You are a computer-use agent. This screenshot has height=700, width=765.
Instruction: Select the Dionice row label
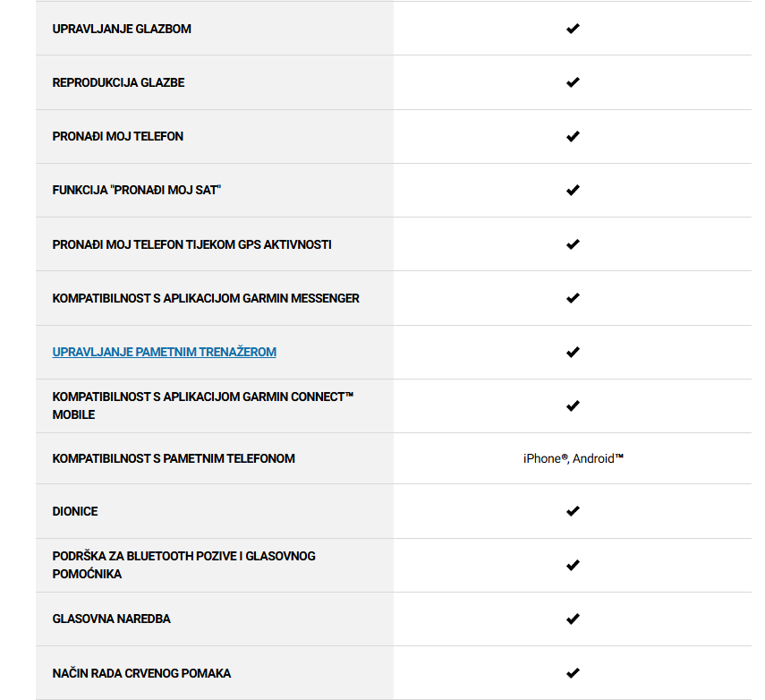(x=74, y=511)
